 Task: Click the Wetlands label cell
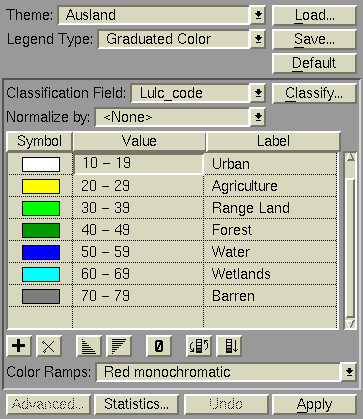click(271, 274)
